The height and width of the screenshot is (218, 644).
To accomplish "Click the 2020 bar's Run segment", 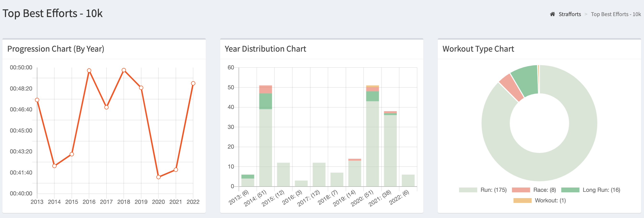I will point(373,144).
